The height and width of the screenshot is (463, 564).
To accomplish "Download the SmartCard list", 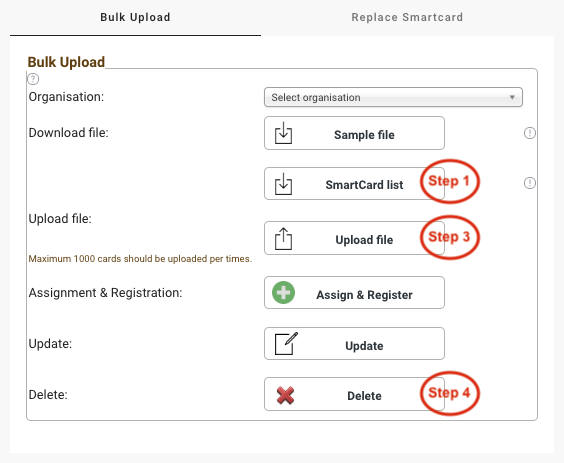I will pos(354,183).
